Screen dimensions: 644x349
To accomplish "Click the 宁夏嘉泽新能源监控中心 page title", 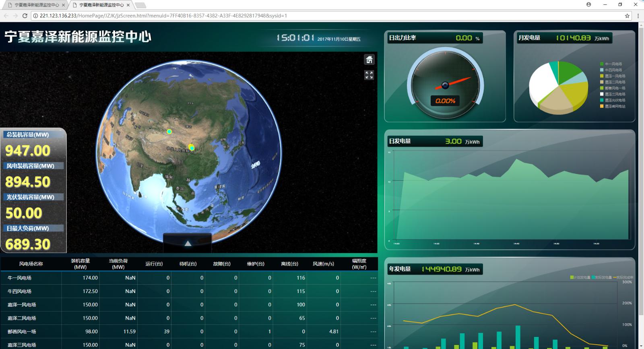I will click(x=78, y=37).
